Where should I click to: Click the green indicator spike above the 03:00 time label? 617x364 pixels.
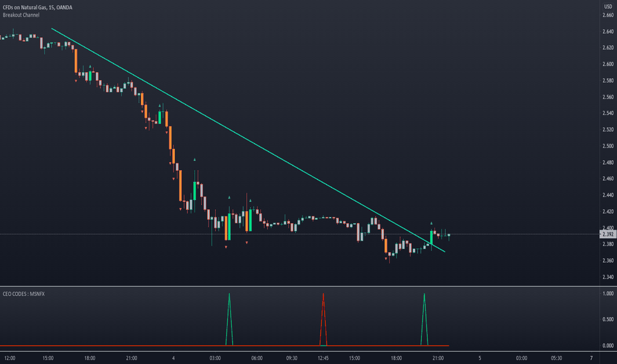229,320
